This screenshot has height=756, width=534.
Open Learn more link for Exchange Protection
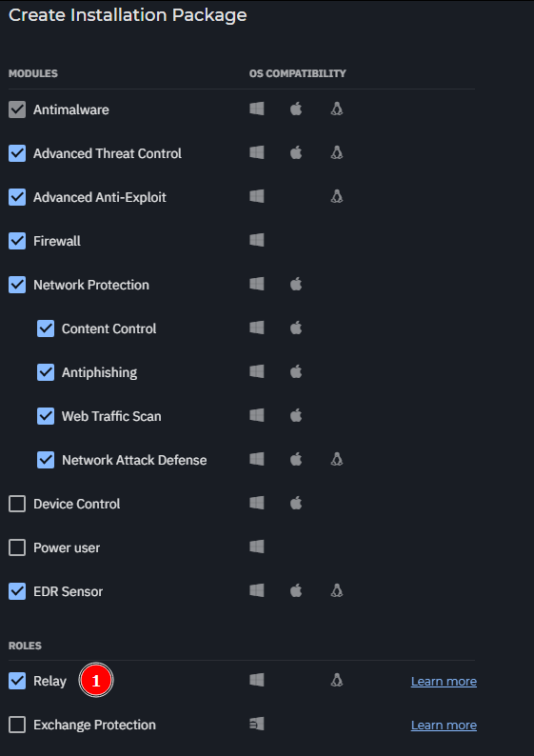pyautogui.click(x=444, y=726)
